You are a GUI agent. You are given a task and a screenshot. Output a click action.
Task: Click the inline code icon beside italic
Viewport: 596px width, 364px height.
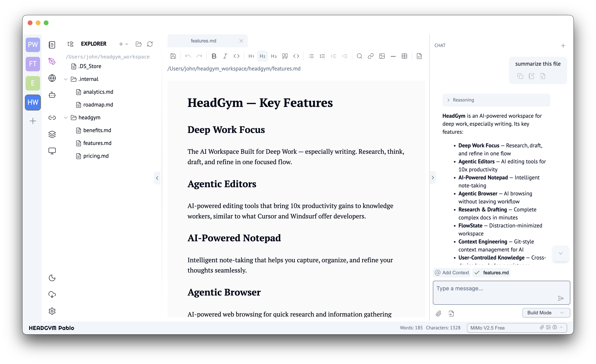pos(236,56)
